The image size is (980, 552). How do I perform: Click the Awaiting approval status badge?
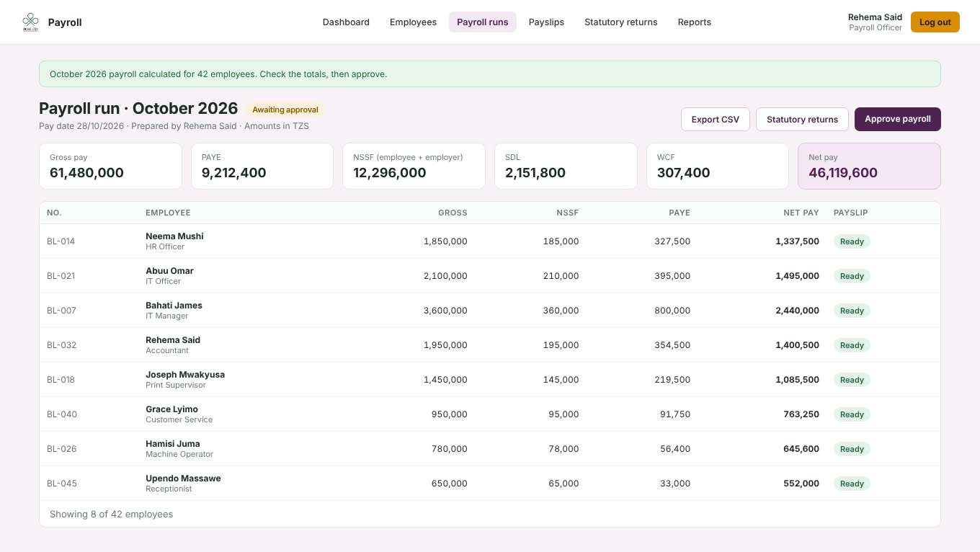pyautogui.click(x=285, y=110)
